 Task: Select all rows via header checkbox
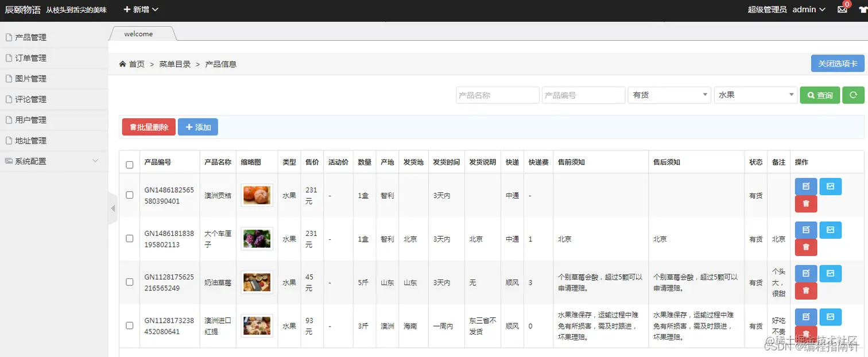pos(129,165)
